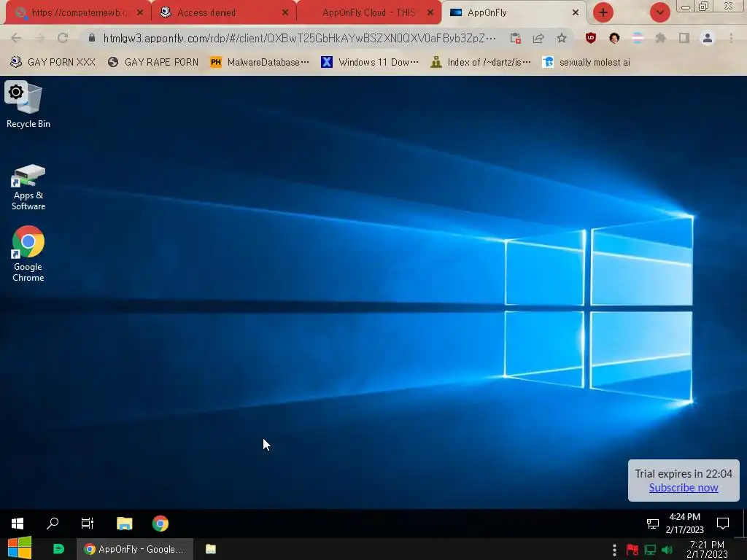Click the multicolor extension icon beside avatar
Image resolution: width=747 pixels, height=560 pixels.
pos(638,38)
